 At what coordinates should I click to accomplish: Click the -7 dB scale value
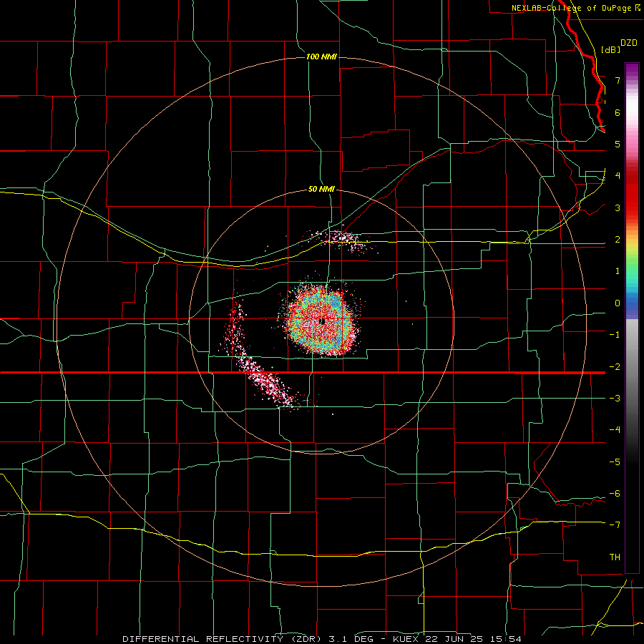(615, 525)
